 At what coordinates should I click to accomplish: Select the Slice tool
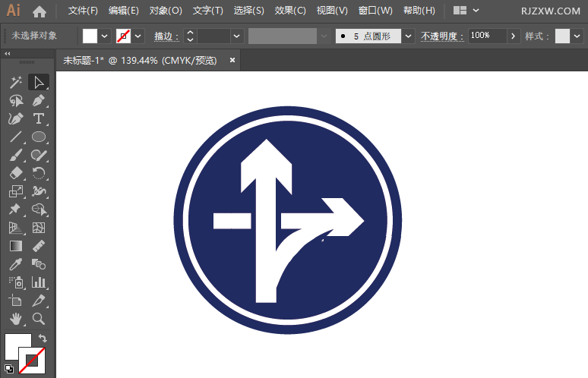pyautogui.click(x=39, y=301)
